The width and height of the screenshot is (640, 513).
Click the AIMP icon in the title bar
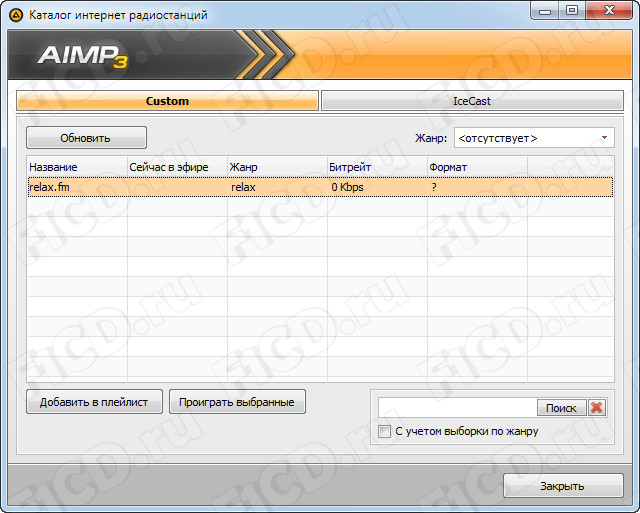tap(16, 16)
